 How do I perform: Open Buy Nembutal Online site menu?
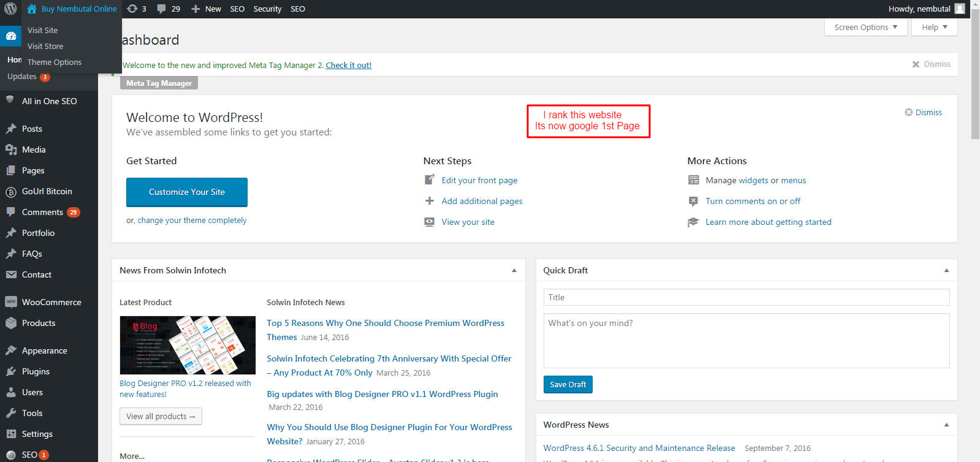(x=72, y=9)
